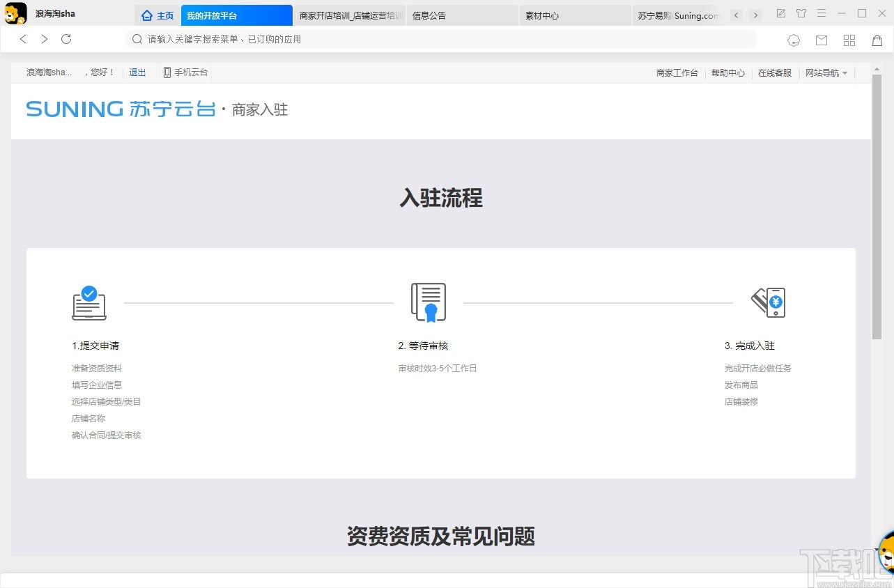Open the 帮助中心 help center link

(x=727, y=72)
